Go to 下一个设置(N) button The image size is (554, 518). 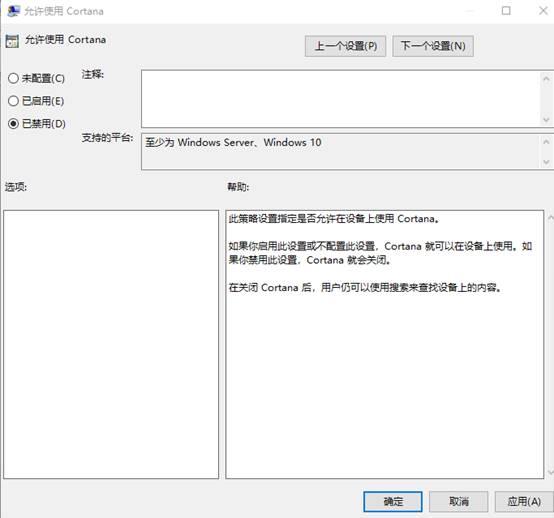433,46
